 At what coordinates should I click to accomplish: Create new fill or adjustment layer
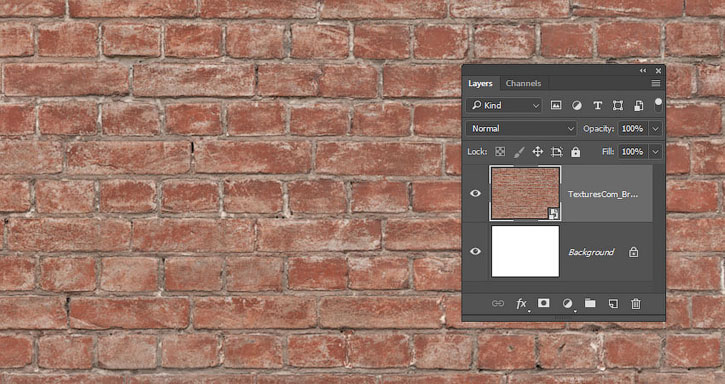567,303
